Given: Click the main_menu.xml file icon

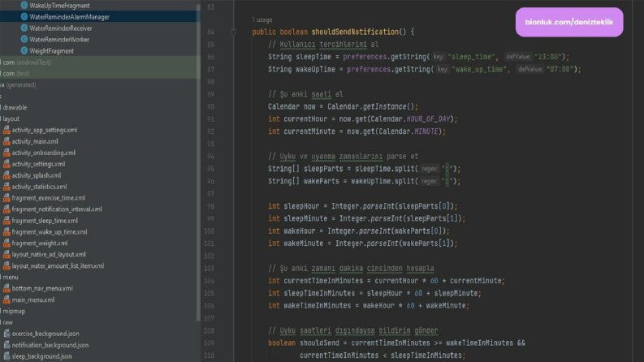Looking at the screenshot, I should point(6,300).
